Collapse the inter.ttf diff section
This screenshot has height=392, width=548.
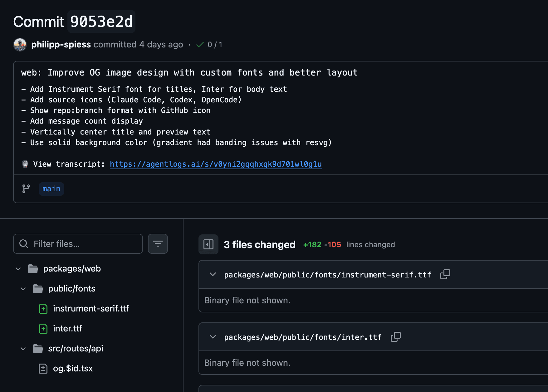(x=213, y=337)
